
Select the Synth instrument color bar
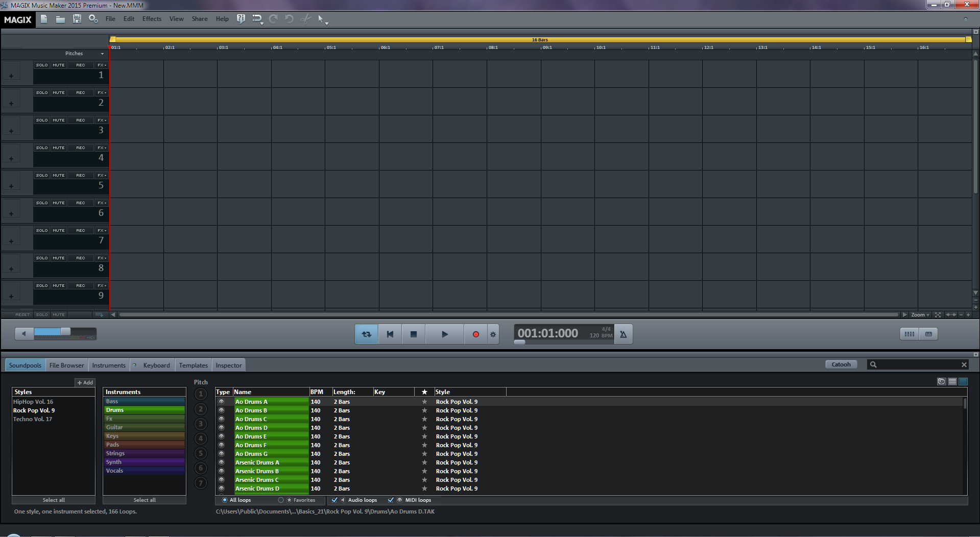(145, 462)
